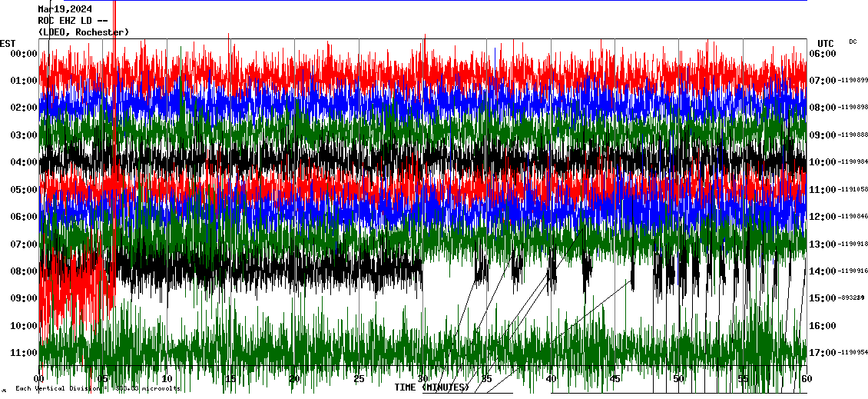The image size is (868, 399).
Task: Select the 08:00 EST time label
Action: click(x=24, y=271)
